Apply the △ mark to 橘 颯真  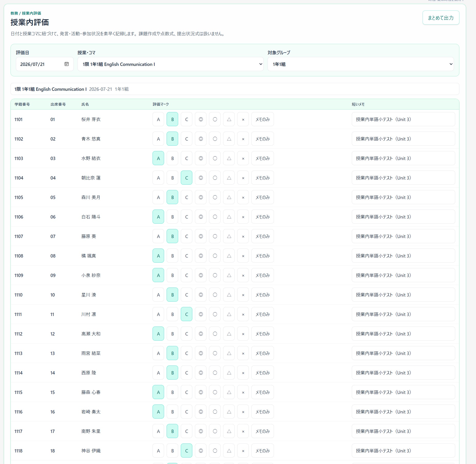tap(229, 256)
